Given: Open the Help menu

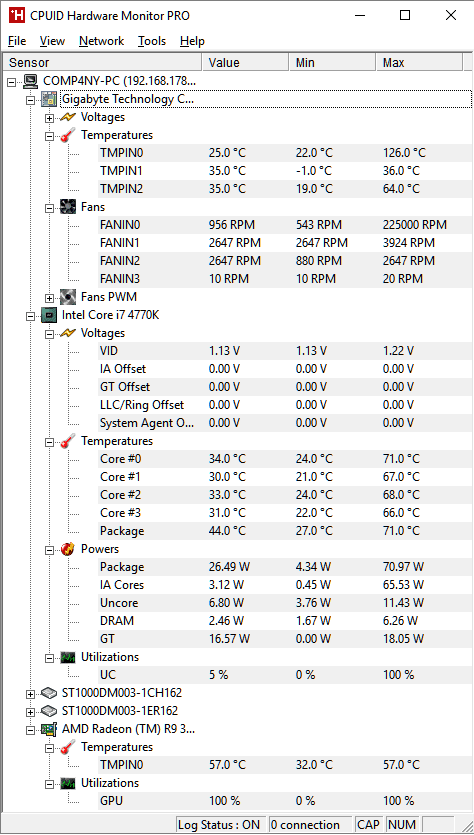Looking at the screenshot, I should tap(192, 41).
